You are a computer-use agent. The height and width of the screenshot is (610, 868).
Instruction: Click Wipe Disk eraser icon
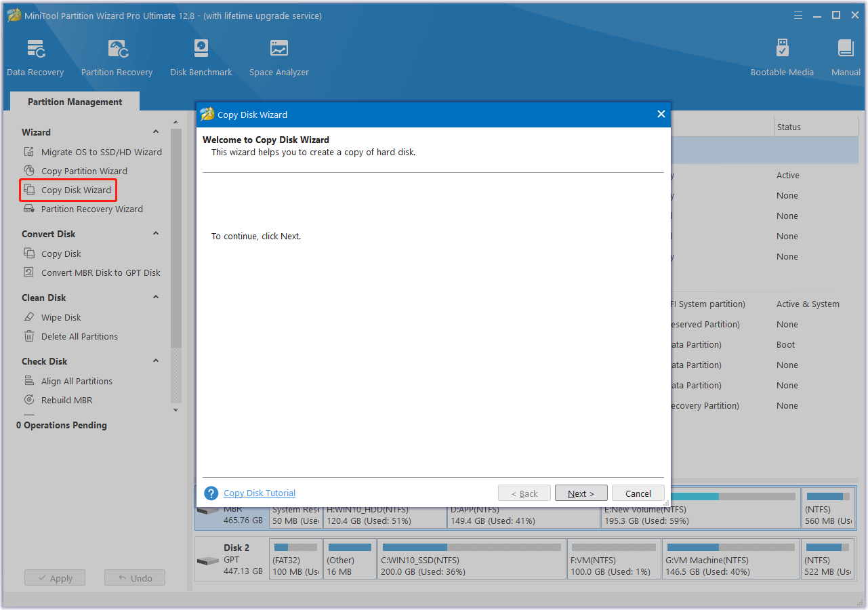point(29,317)
